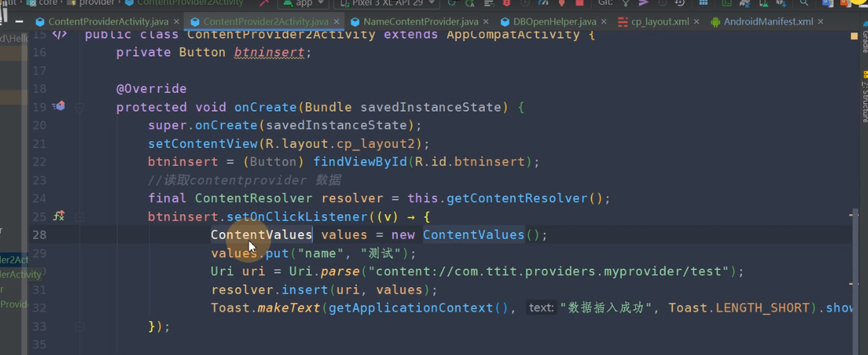
Task: Click line number 32 in the gutter
Action: [39, 308]
